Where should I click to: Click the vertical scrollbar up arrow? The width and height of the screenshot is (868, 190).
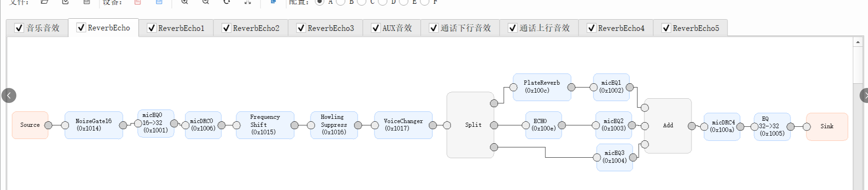858,42
